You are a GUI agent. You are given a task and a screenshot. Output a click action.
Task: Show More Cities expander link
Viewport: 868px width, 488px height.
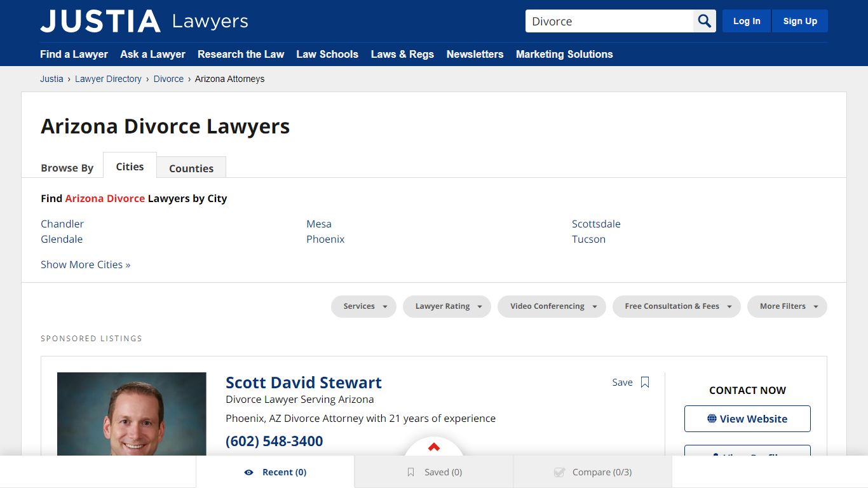85,264
